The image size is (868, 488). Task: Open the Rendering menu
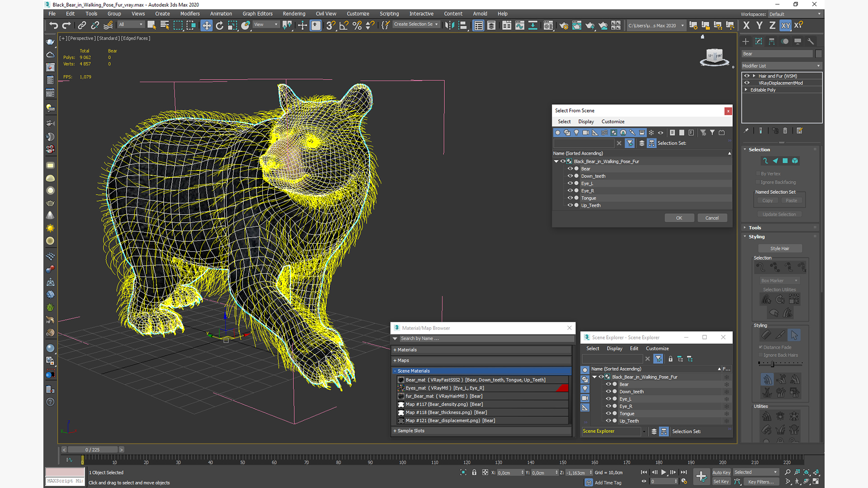294,14
